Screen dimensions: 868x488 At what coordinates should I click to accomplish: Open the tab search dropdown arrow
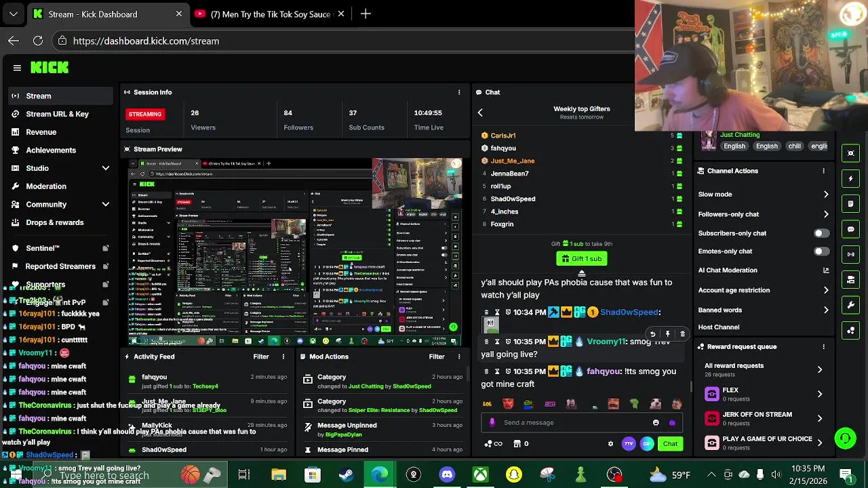[x=14, y=14]
